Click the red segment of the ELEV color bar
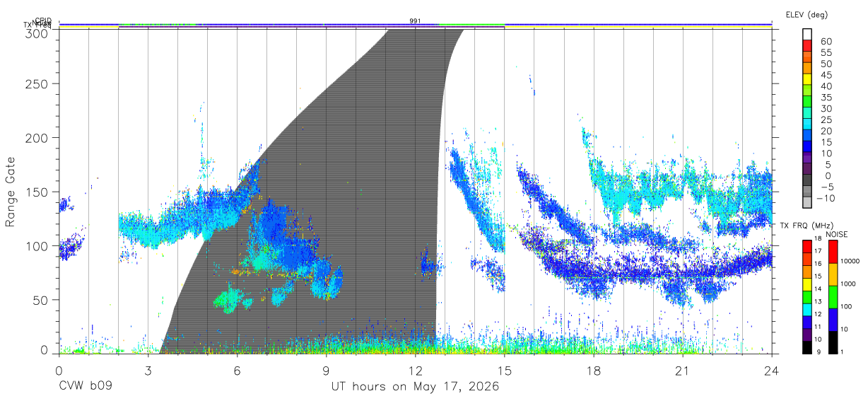 tap(807, 46)
